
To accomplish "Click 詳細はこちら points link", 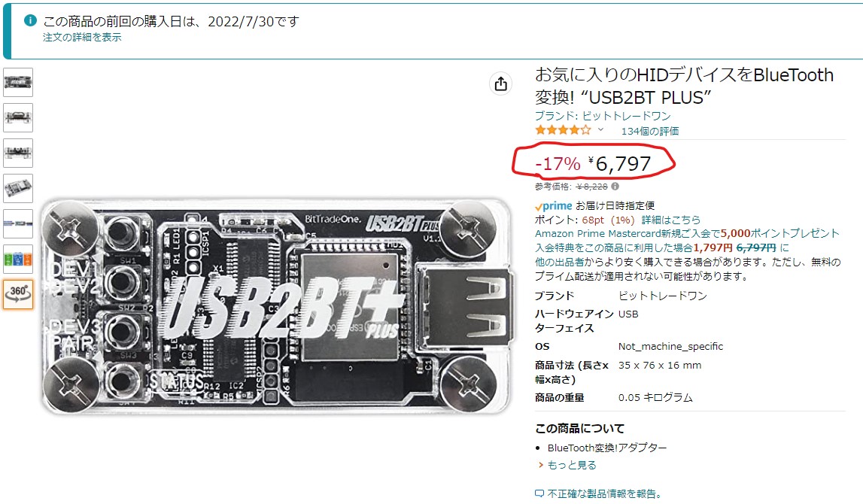I will click(x=671, y=220).
